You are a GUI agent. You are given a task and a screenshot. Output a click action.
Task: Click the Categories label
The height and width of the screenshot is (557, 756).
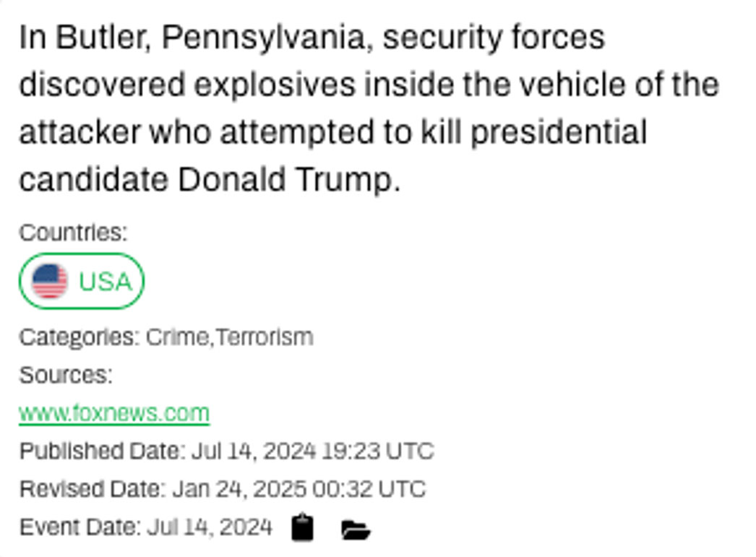tap(80, 337)
